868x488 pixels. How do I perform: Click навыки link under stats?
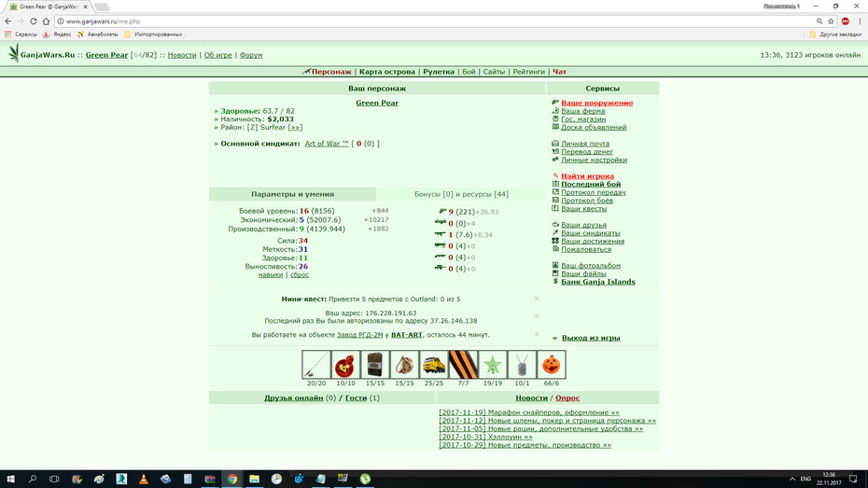[270, 275]
